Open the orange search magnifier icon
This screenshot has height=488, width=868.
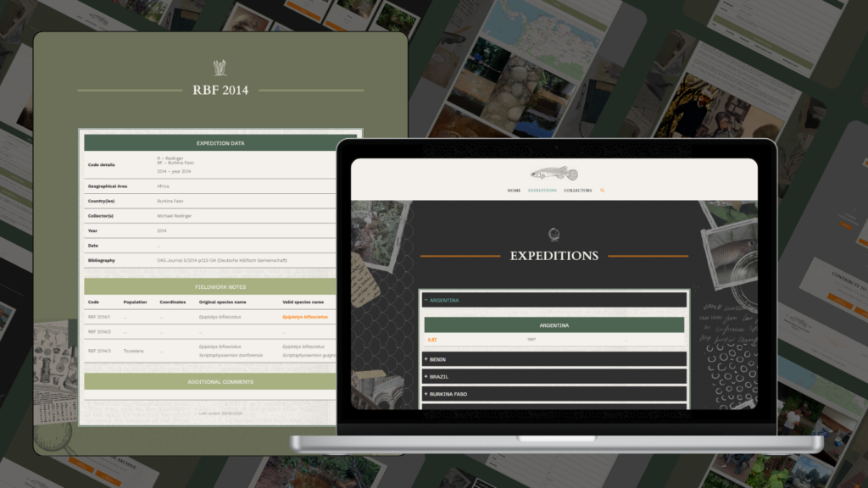603,191
